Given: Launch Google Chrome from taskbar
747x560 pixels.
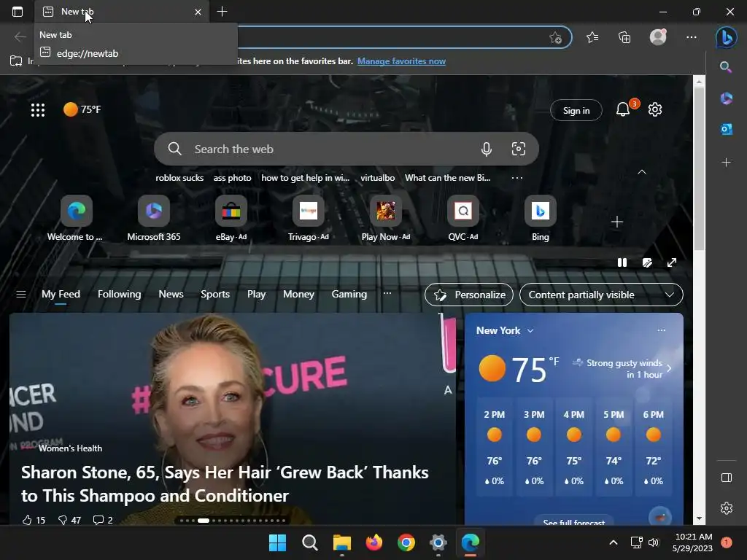Looking at the screenshot, I should tap(406, 542).
